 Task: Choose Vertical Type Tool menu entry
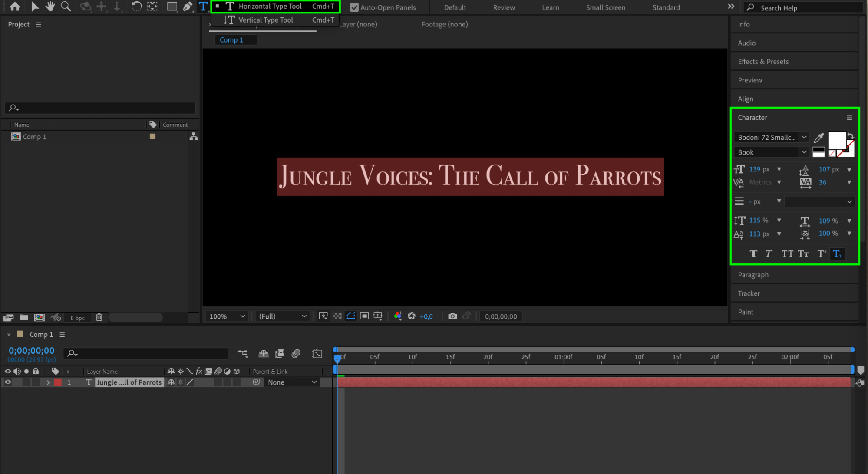click(x=265, y=20)
